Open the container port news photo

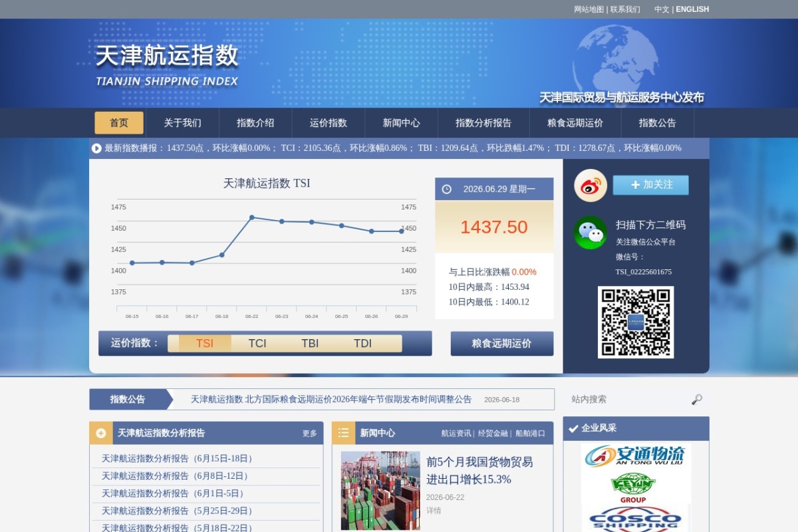coord(380,491)
